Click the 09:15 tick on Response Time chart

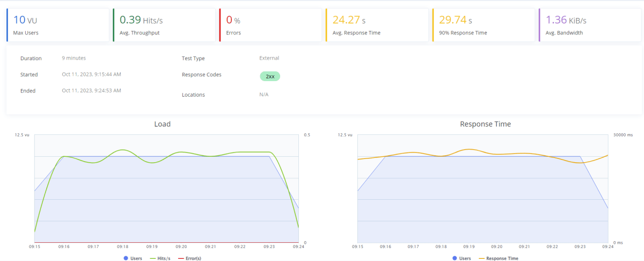(357, 247)
